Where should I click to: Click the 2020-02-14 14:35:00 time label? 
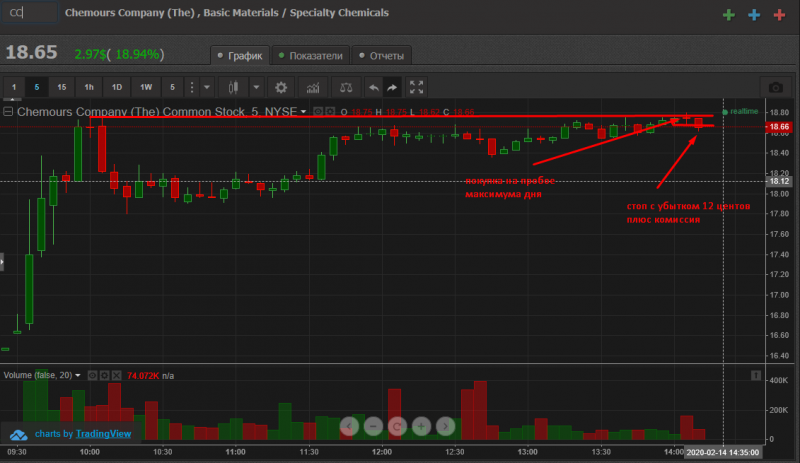[722, 452]
